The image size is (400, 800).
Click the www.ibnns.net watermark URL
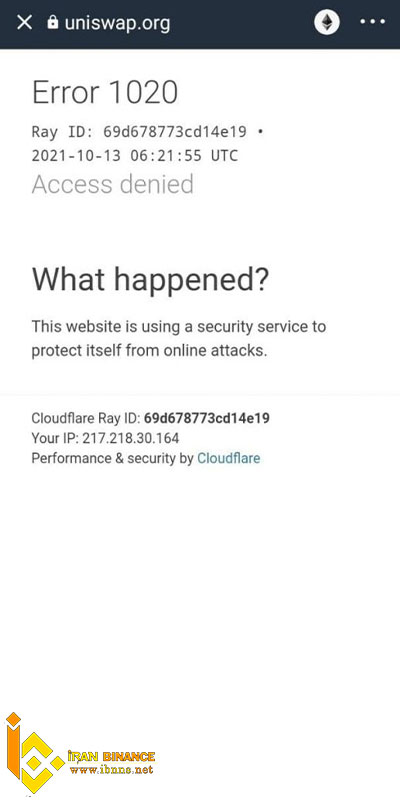[112, 770]
